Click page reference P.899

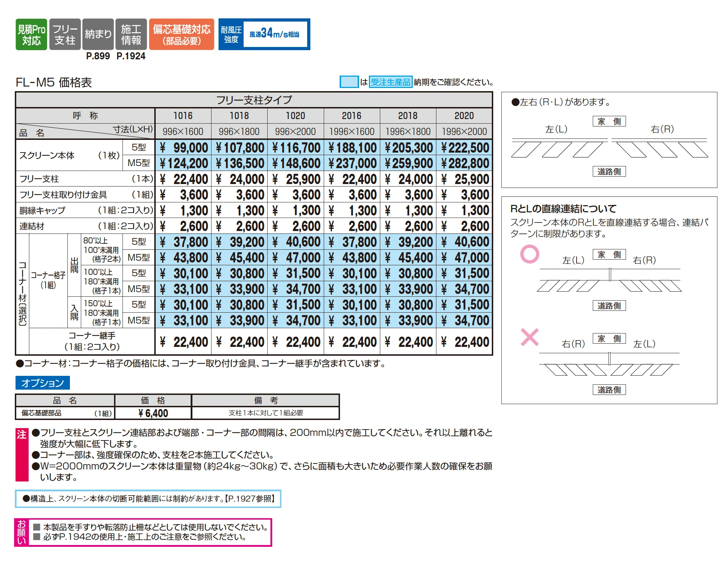coord(98,56)
